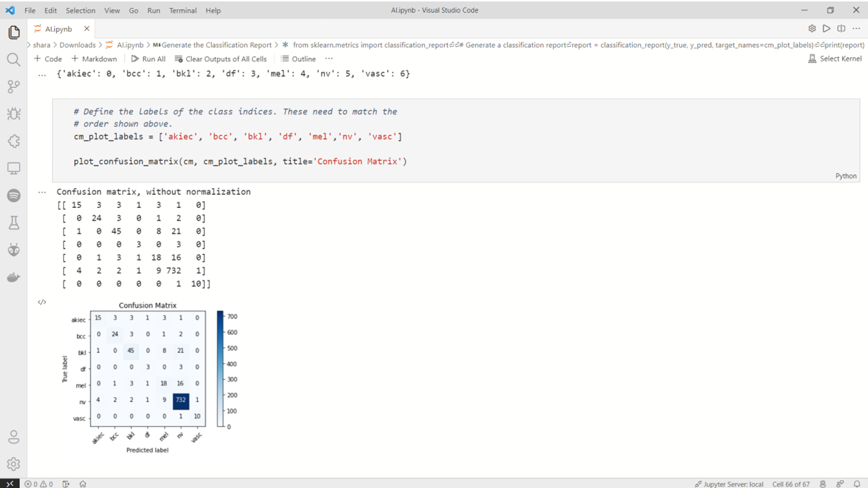Open the Run and Debug view
The image size is (868, 488).
[14, 114]
